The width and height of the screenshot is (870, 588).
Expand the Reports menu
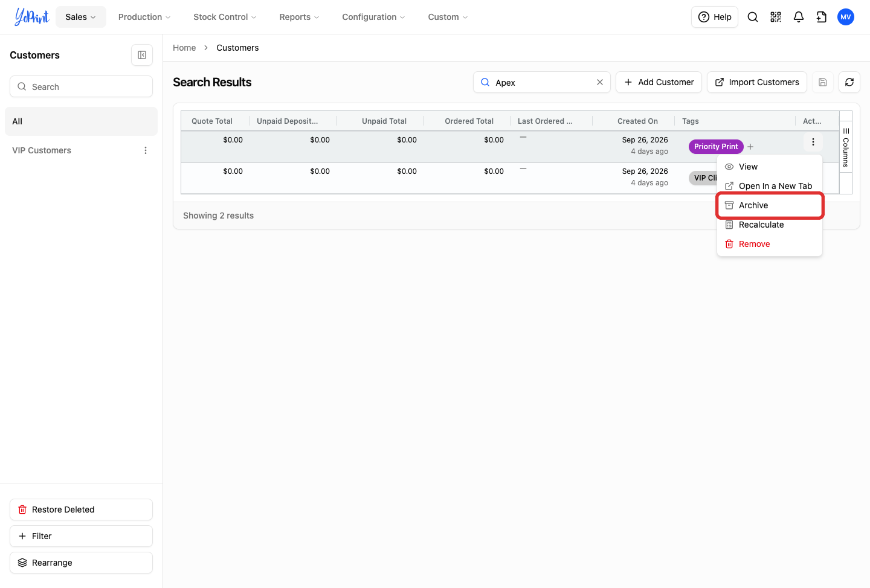tap(299, 17)
